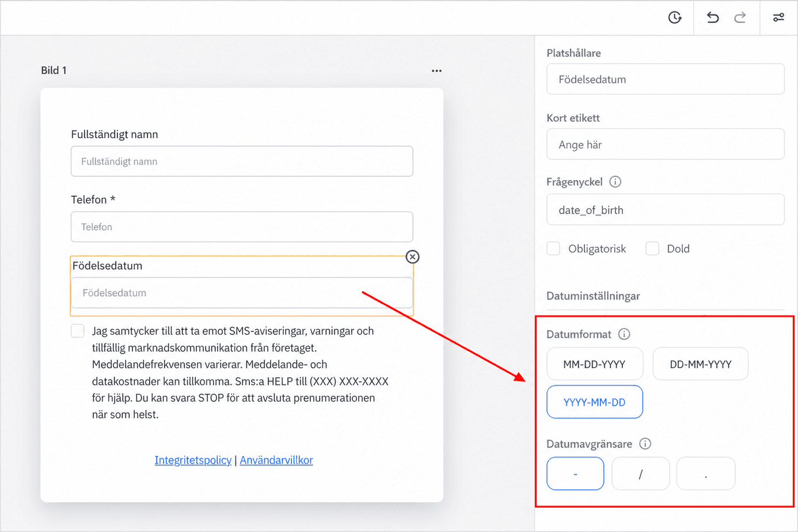Show info icon next to Datumavgränsare
This screenshot has height=532, width=798.
[x=645, y=443]
